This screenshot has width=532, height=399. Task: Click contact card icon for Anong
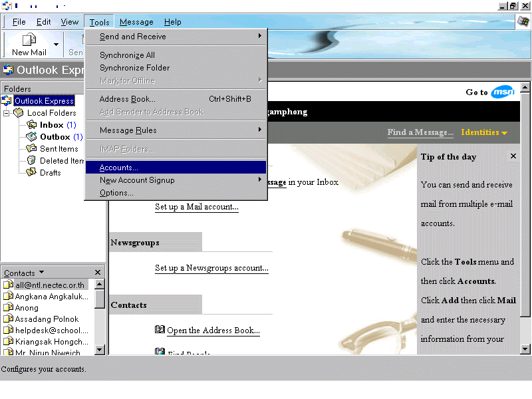(x=8, y=307)
